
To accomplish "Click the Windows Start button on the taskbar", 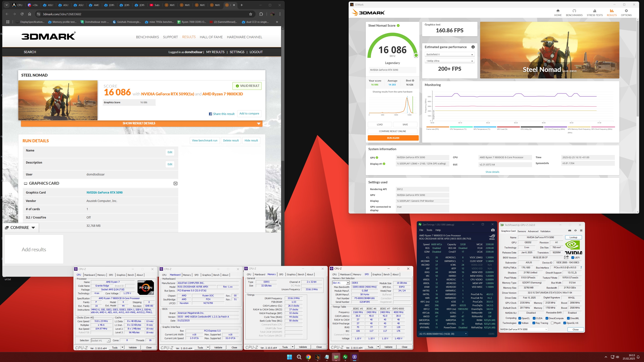I will (x=289, y=357).
